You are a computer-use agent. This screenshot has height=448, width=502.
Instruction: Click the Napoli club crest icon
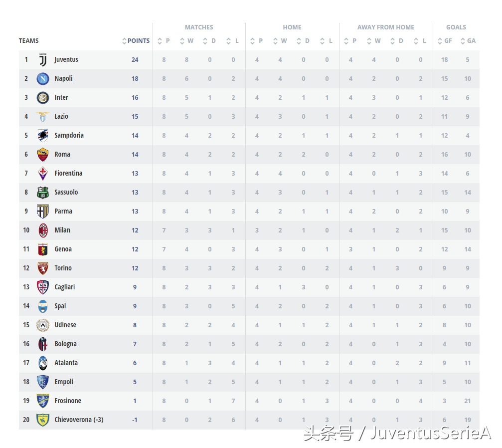[43, 79]
